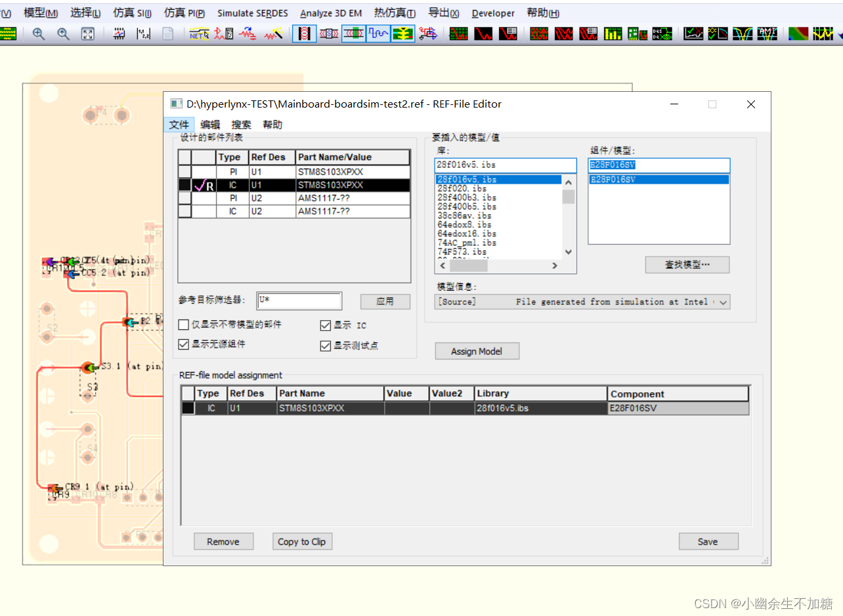843x616 pixels.
Task: Click the AMI analysis toolbar icon
Action: 767,33
